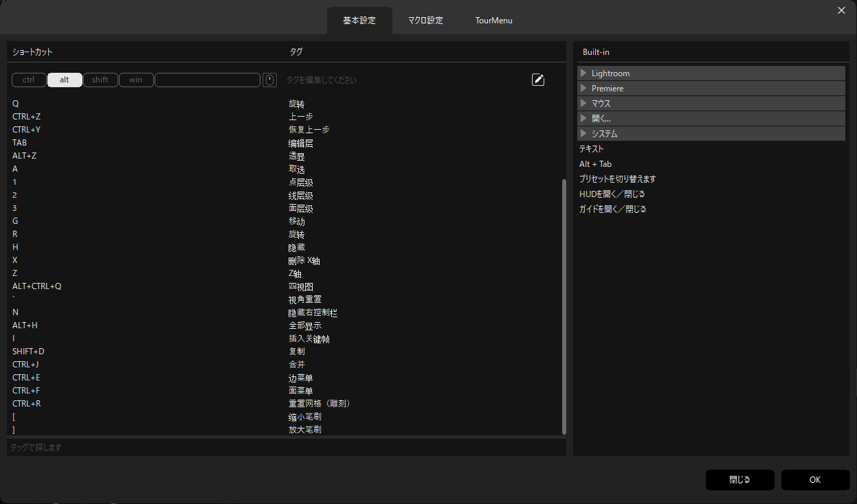
Task: Toggle the alt modifier key off
Action: click(x=65, y=80)
